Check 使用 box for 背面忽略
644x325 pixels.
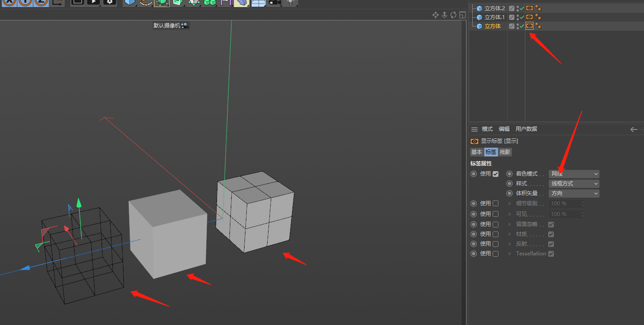pyautogui.click(x=496, y=224)
